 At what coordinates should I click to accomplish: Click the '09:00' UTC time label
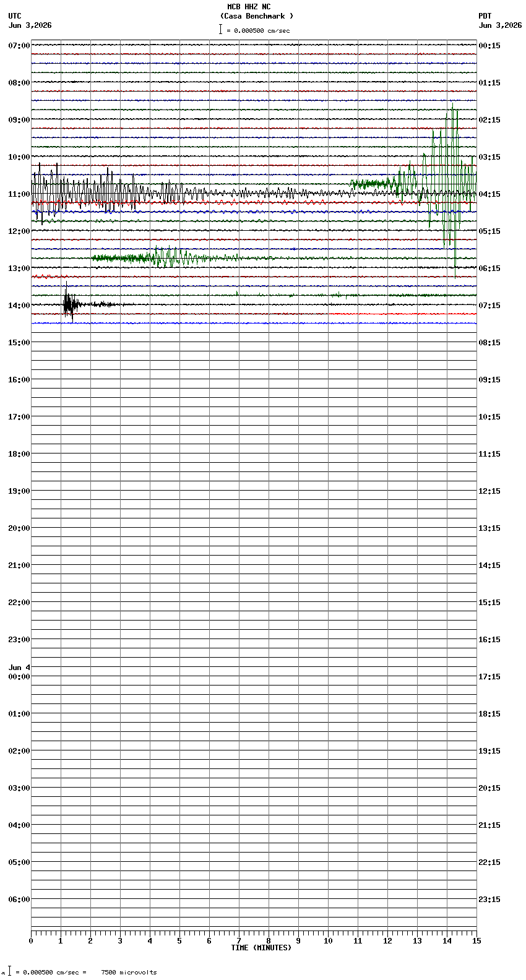tap(19, 120)
